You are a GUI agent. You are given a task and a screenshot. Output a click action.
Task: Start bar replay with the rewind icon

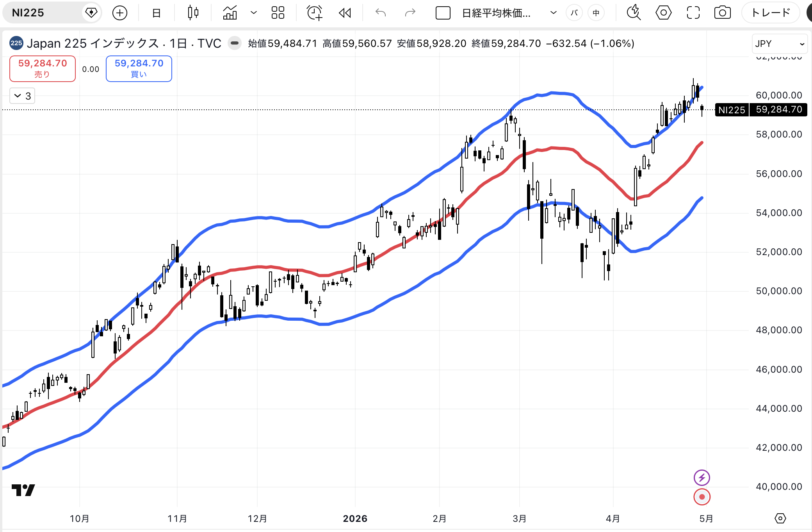[345, 13]
